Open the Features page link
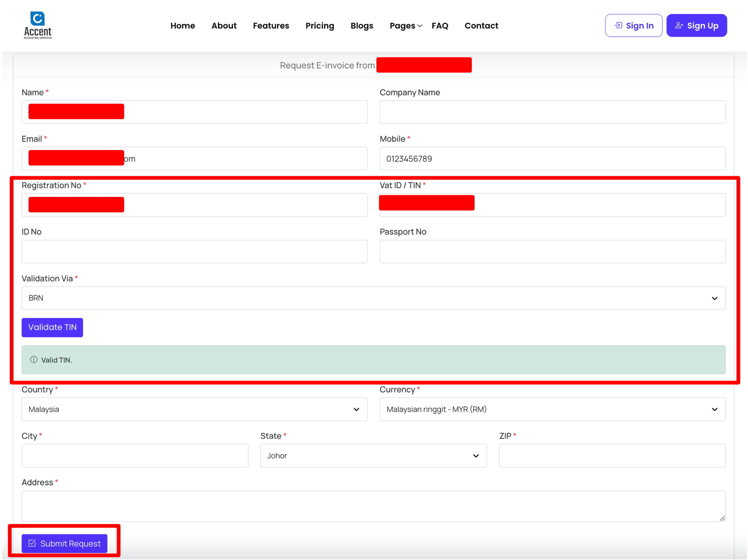 coord(271,26)
